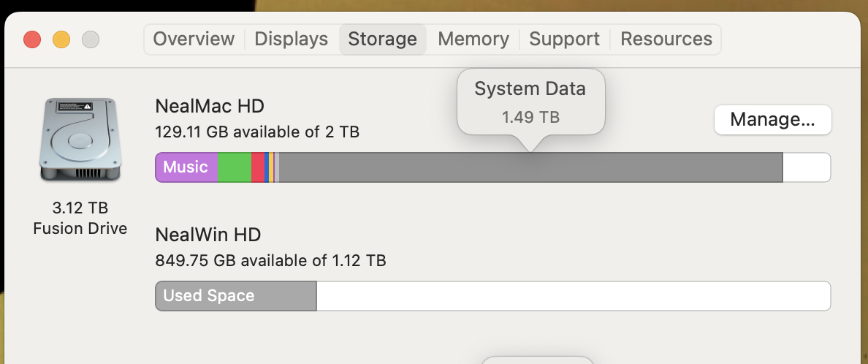Image resolution: width=868 pixels, height=364 pixels.
Task: Select the purple Music storage segment
Action: pyautogui.click(x=186, y=167)
